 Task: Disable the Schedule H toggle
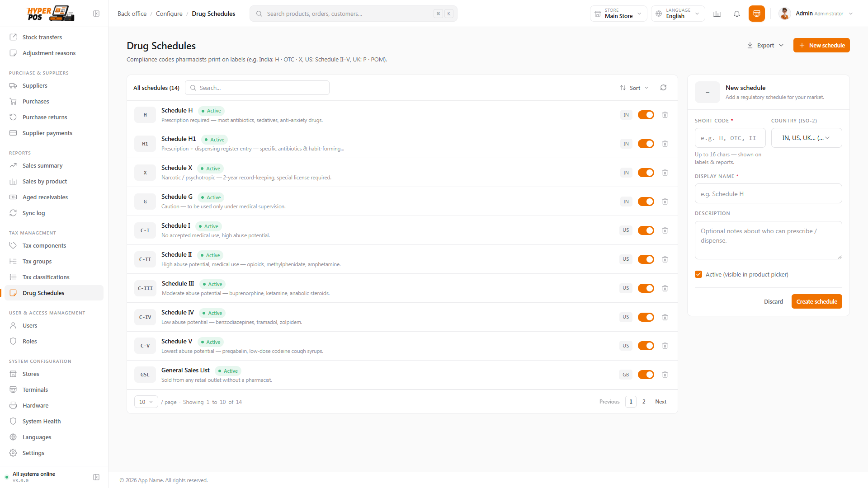tap(646, 115)
